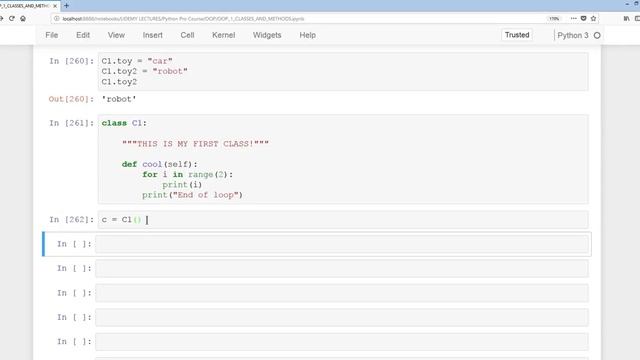This screenshot has width=640, height=360.
Task: Click the second empty code cell
Action: 342,269
